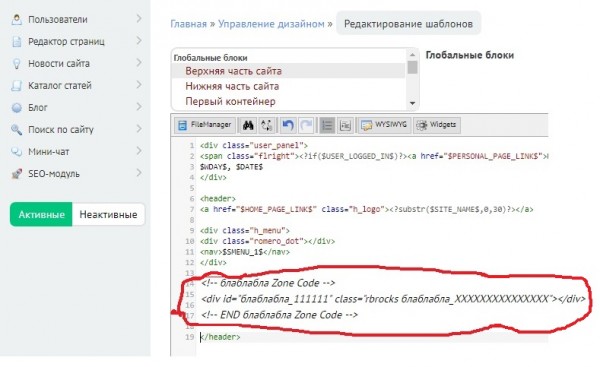Expand the Каталог статей chevron arrow
The image size is (600, 367).
click(139, 85)
